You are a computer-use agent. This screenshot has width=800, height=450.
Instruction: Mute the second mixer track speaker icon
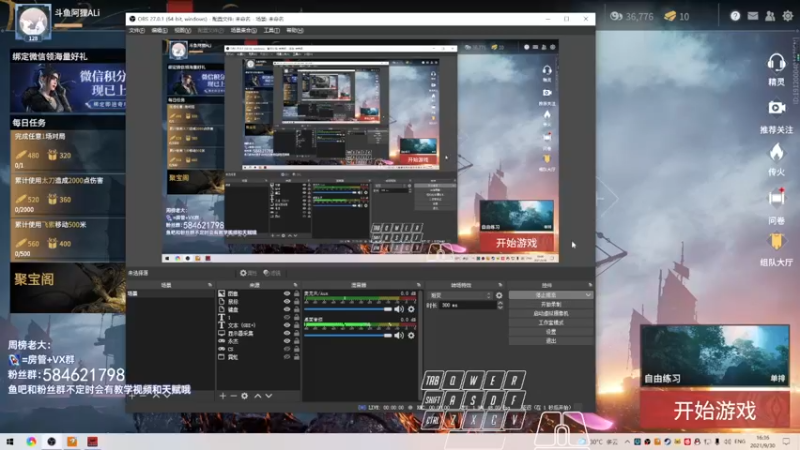click(399, 335)
